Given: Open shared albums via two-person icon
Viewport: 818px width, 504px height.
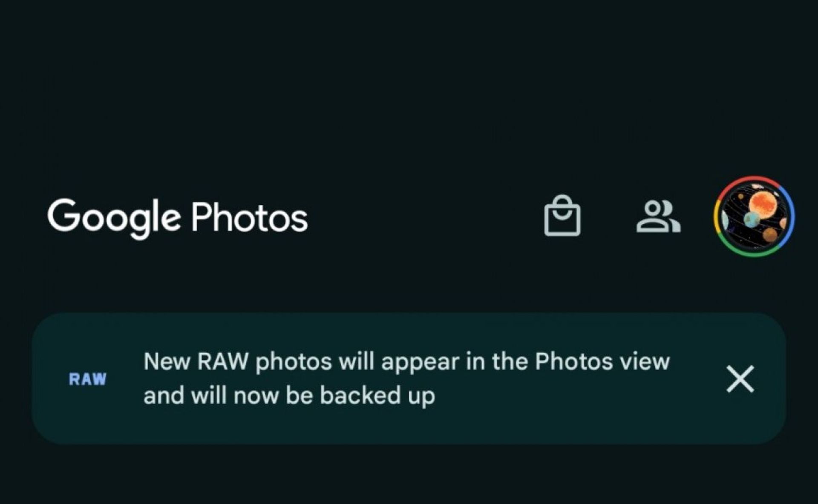Looking at the screenshot, I should [658, 217].
